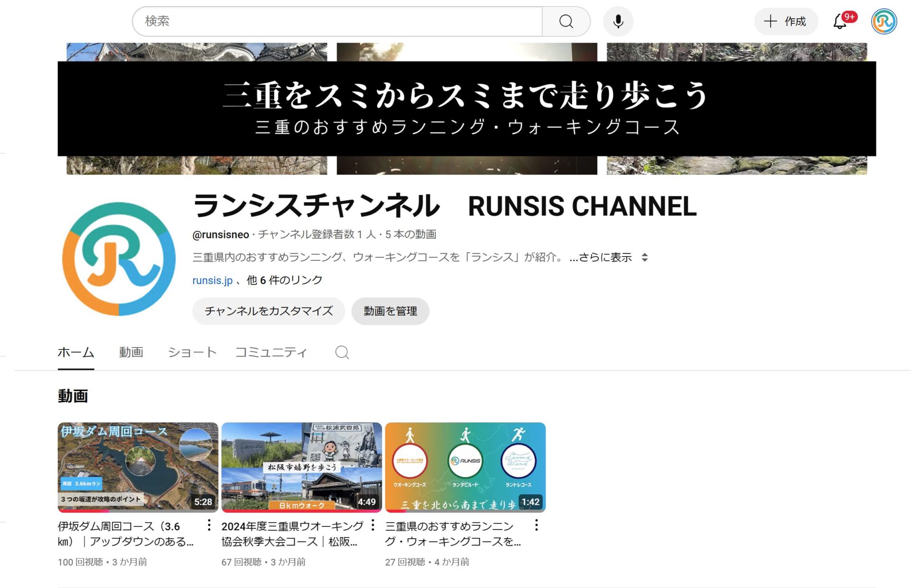Viewport: 911px width, 588px height.
Task: Open the 伊坂ダム周回コース video thumbnail
Action: (138, 468)
